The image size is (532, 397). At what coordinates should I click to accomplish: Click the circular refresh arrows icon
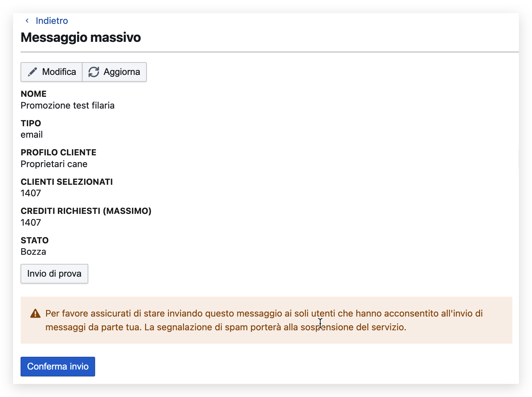click(x=94, y=72)
